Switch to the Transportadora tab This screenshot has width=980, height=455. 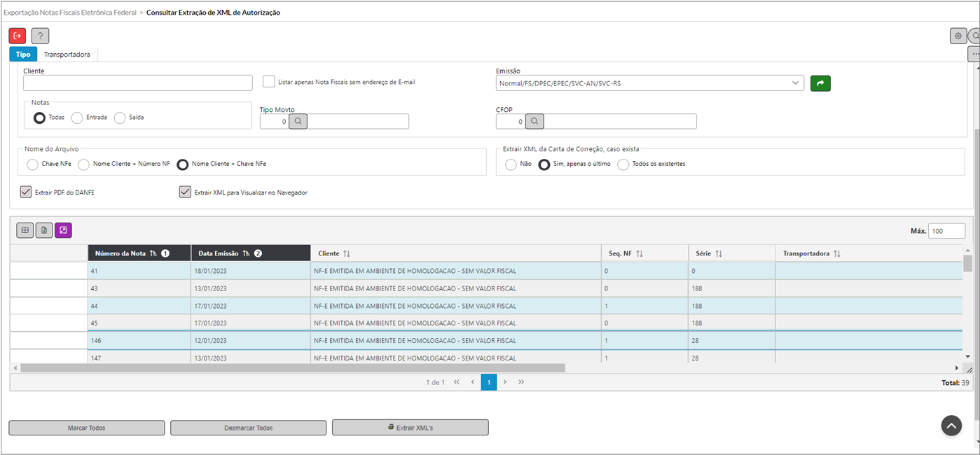pyautogui.click(x=67, y=55)
